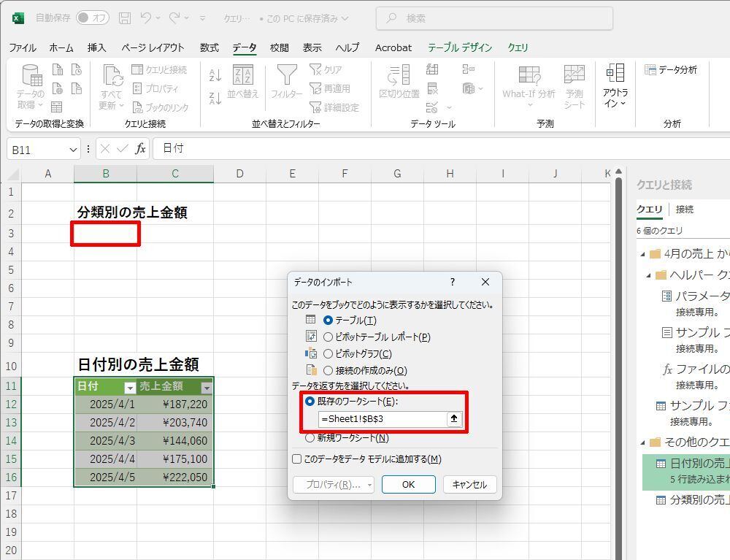Open the Name Box dropdown arrow
The image size is (730, 560).
73,149
